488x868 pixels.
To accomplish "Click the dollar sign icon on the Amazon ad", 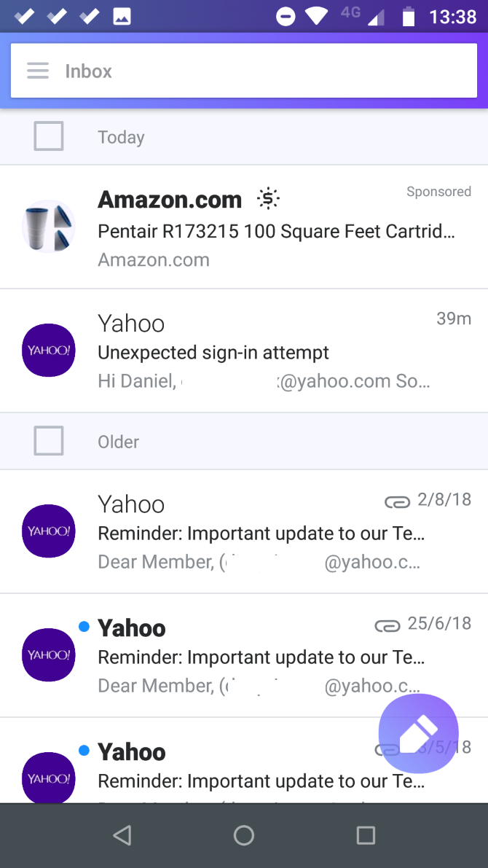I will [268, 198].
